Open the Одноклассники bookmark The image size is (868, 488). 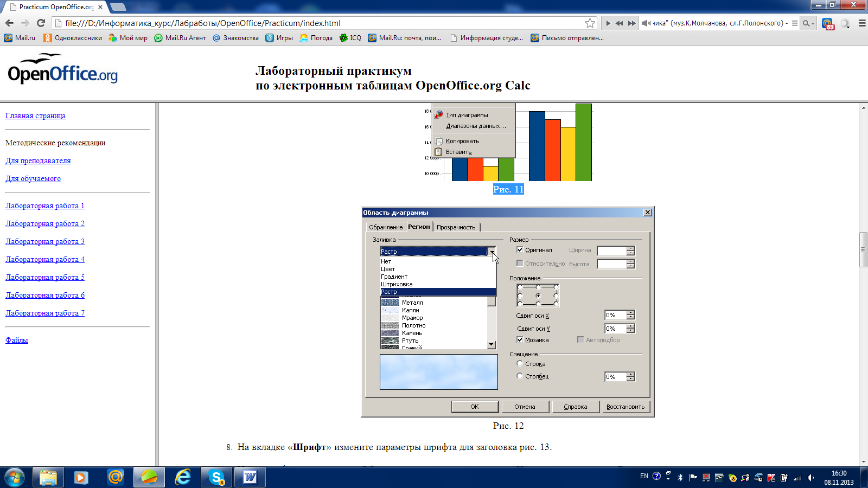pyautogui.click(x=73, y=38)
